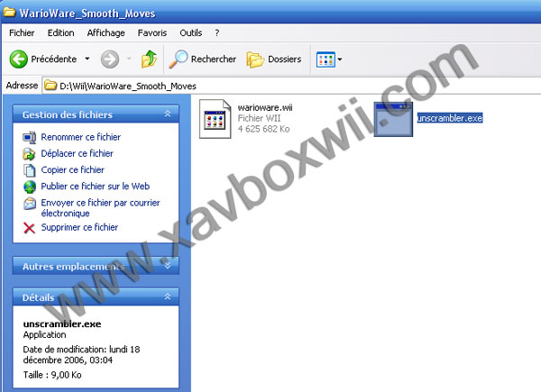The width and height of the screenshot is (541, 392).
Task: Open the Affichage menu
Action: pyautogui.click(x=105, y=33)
